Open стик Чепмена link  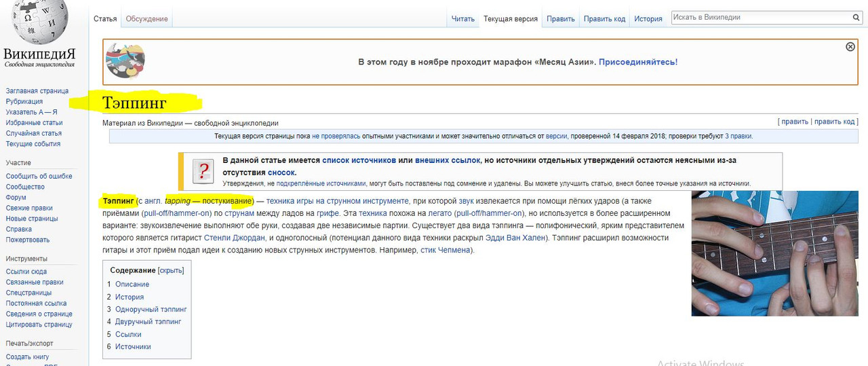coord(446,251)
